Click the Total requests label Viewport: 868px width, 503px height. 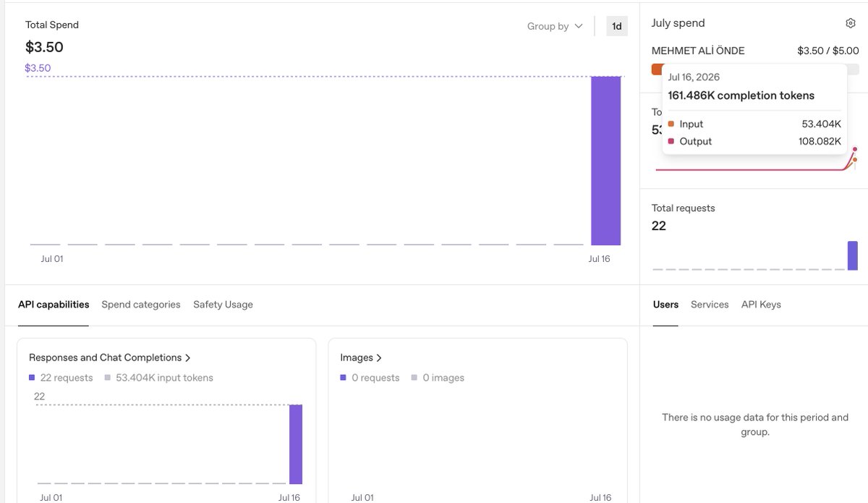pyautogui.click(x=683, y=208)
